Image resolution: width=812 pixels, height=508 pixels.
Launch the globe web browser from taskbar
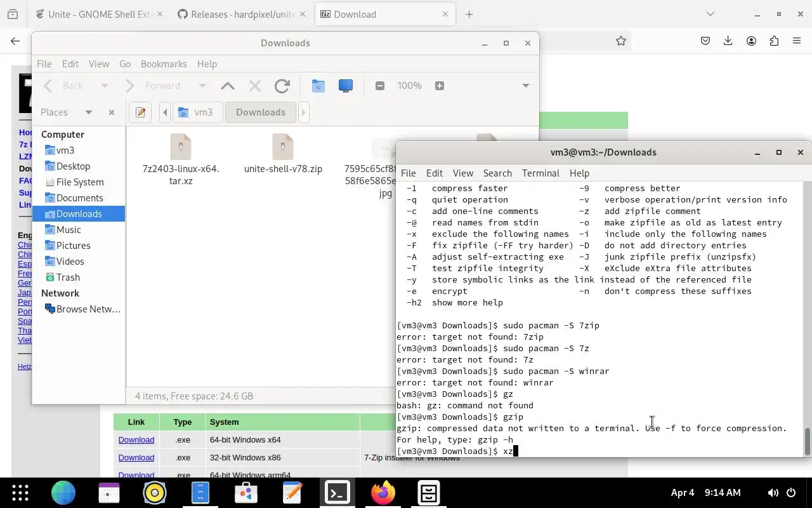point(63,493)
